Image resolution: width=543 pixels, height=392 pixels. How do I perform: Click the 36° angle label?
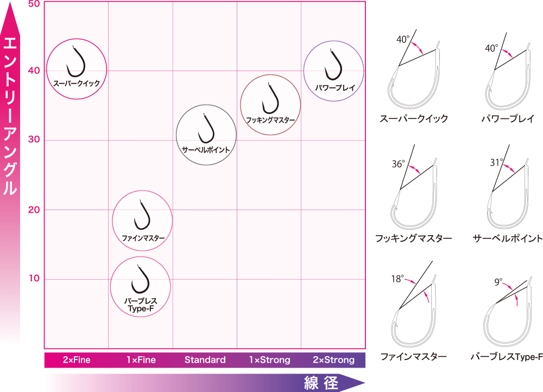coord(398,164)
